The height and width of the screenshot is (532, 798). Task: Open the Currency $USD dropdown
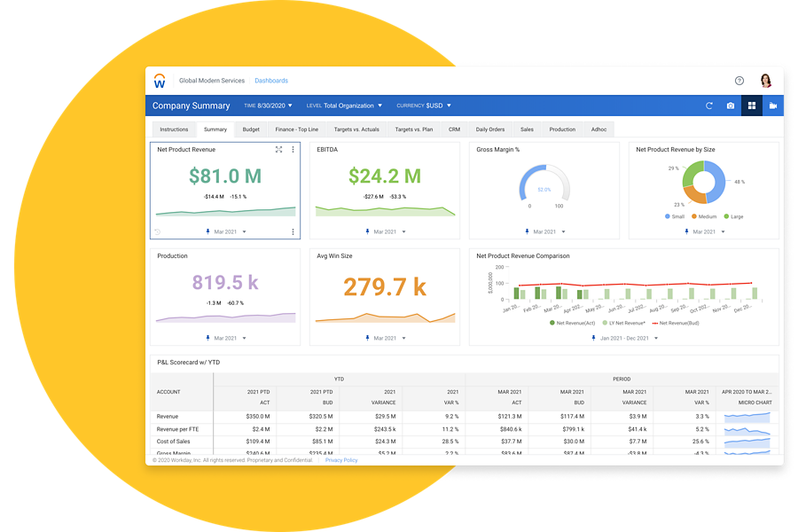pos(423,106)
